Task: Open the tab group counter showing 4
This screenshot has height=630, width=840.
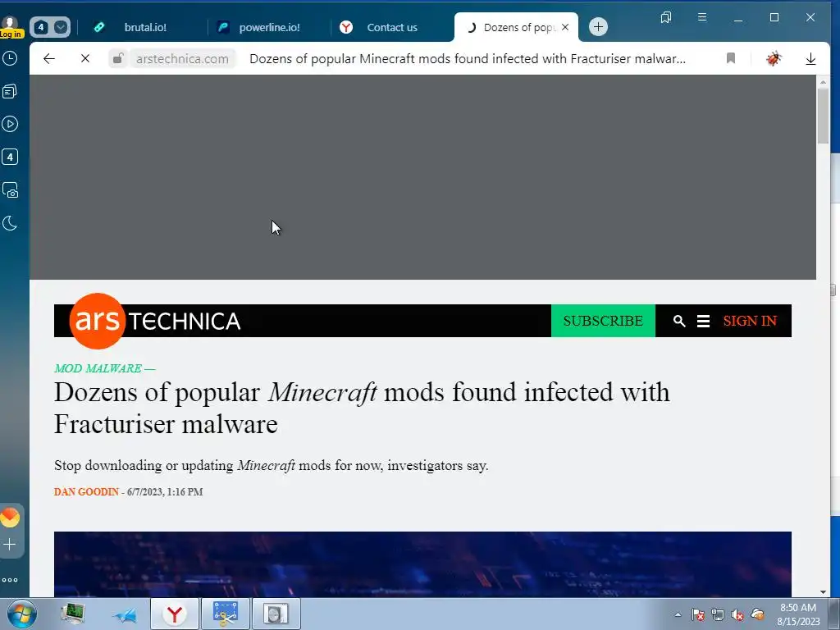Action: coord(41,27)
